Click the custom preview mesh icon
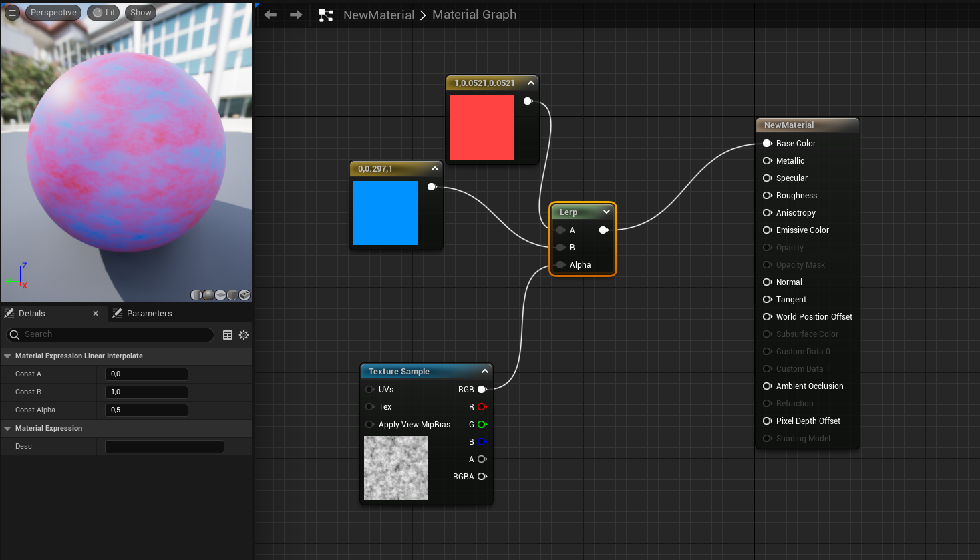This screenshot has height=560, width=980. [x=244, y=295]
